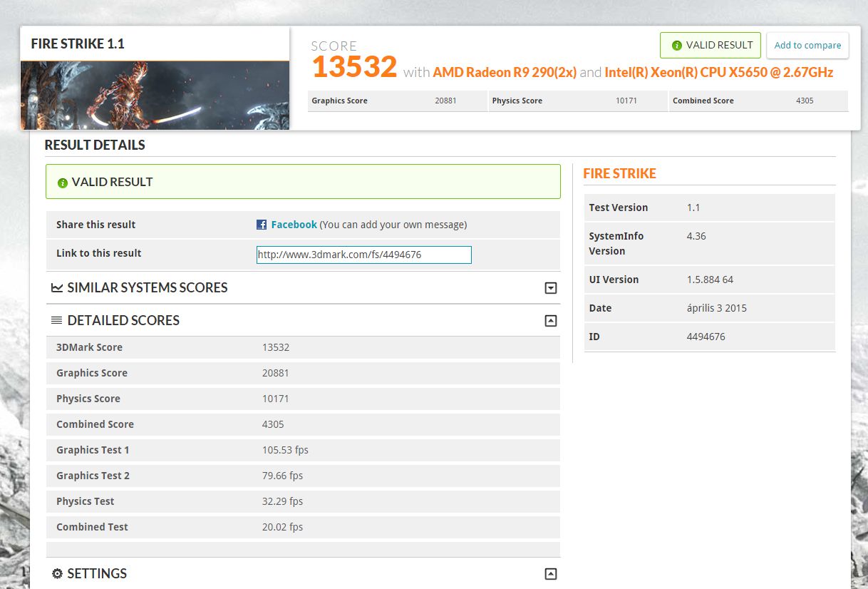Click the Detailed Scores list icon
The width and height of the screenshot is (868, 589).
click(x=57, y=321)
